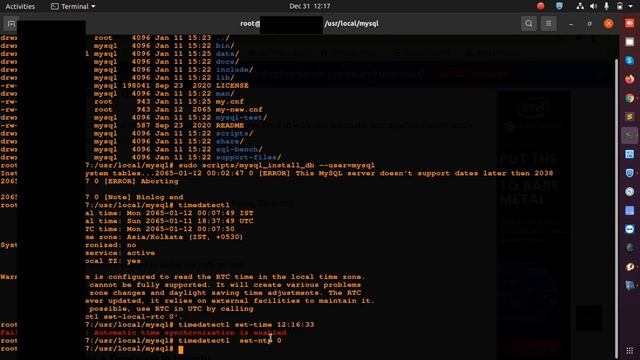Open the network status icon

click(x=580, y=6)
